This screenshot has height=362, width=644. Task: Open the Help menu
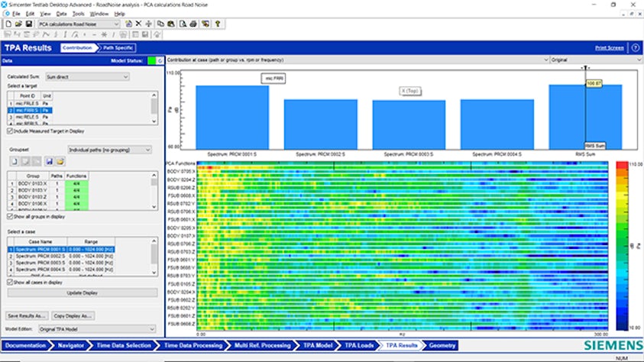click(x=119, y=14)
